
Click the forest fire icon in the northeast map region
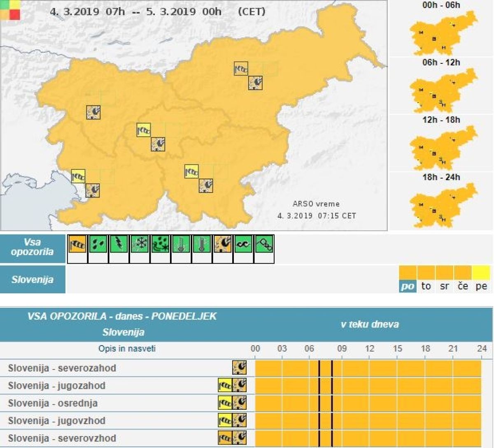pyautogui.click(x=256, y=83)
